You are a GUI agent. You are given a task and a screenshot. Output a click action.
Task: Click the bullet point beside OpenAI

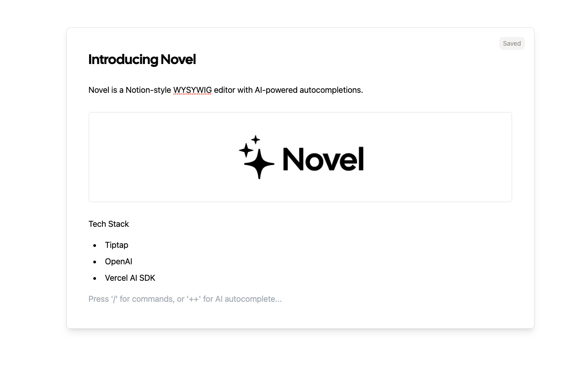point(95,262)
